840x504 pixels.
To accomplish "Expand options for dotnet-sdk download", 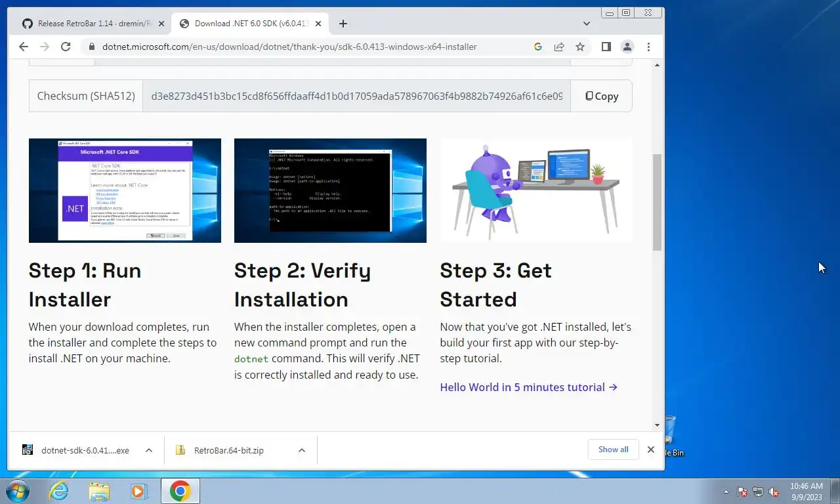I will [149, 450].
